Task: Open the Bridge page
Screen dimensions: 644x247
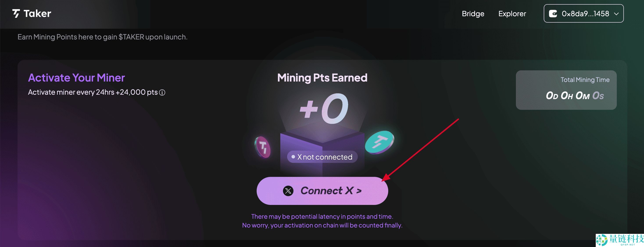Action: pyautogui.click(x=473, y=14)
